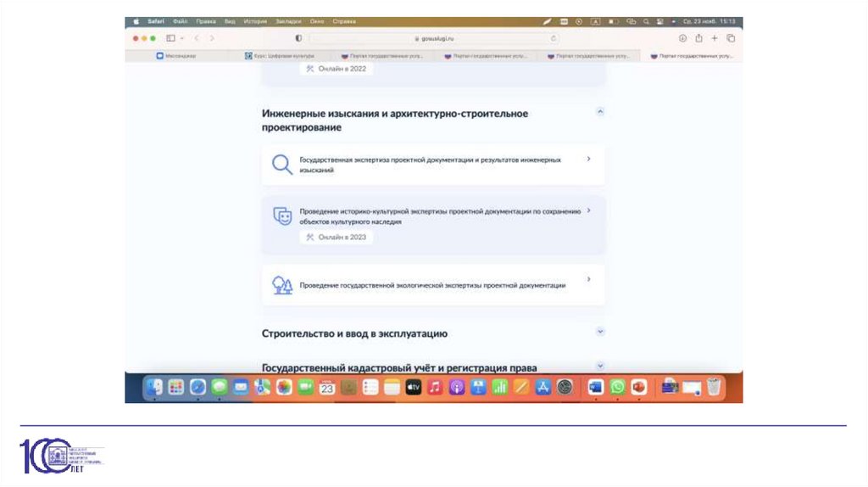Open Numbers app in the Dock
This screenshot has width=868, height=487.
tap(500, 387)
